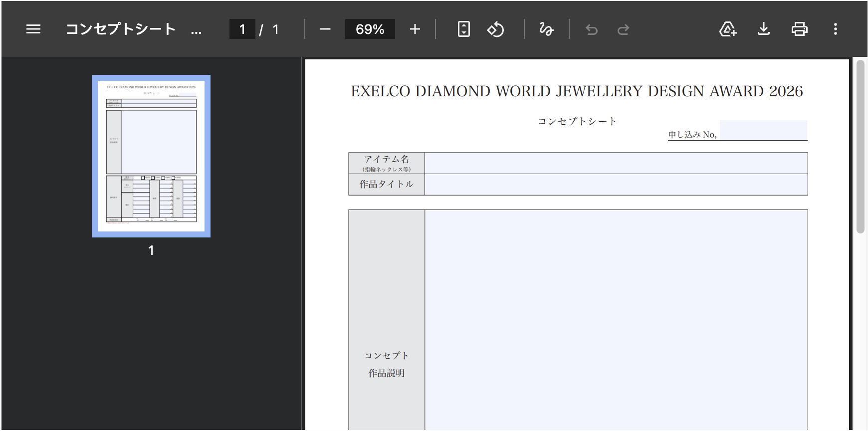Download the PDF file
Viewport: 868px width, 431px height.
tap(764, 29)
